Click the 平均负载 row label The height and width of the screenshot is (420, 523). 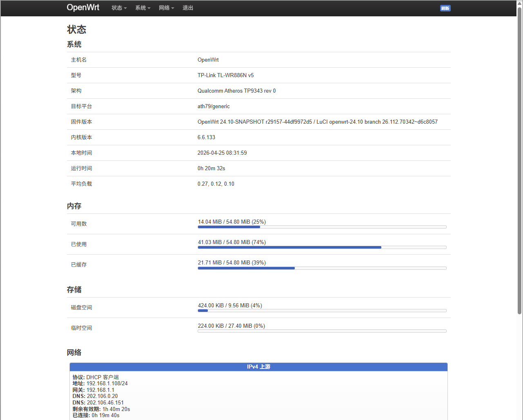click(81, 184)
